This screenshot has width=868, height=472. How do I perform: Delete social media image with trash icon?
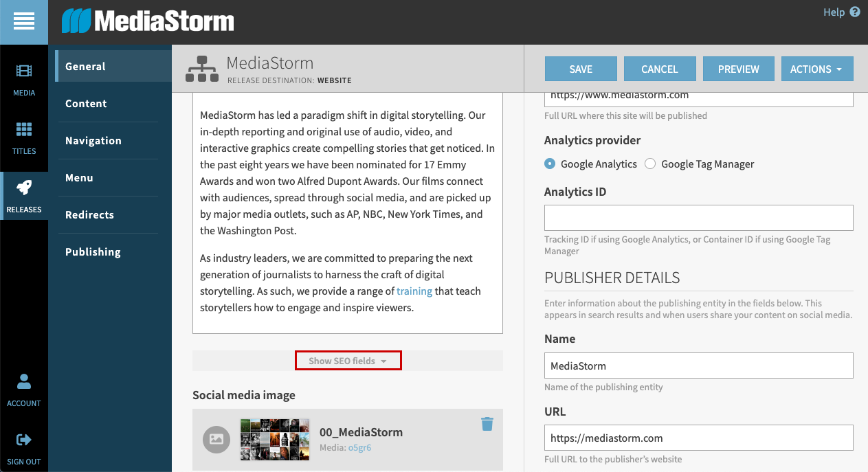pos(487,424)
